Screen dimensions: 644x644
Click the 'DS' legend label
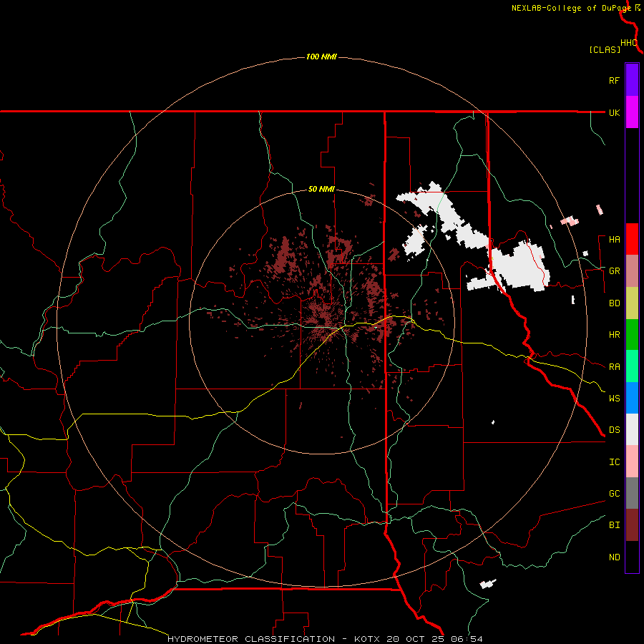click(614, 430)
